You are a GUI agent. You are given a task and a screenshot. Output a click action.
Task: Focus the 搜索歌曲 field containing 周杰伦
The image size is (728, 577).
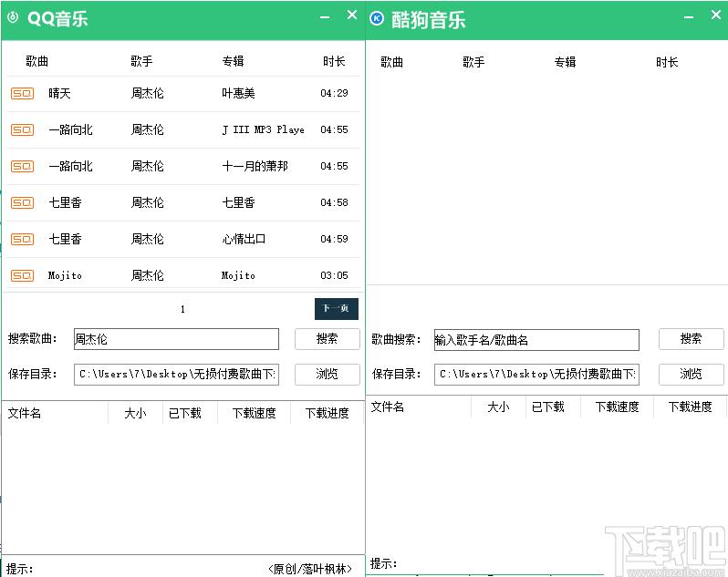(176, 339)
